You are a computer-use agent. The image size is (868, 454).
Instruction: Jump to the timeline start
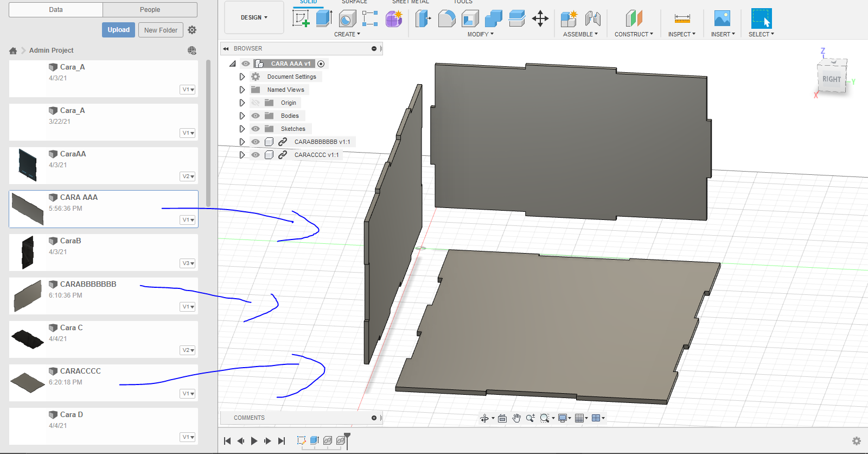(x=227, y=441)
